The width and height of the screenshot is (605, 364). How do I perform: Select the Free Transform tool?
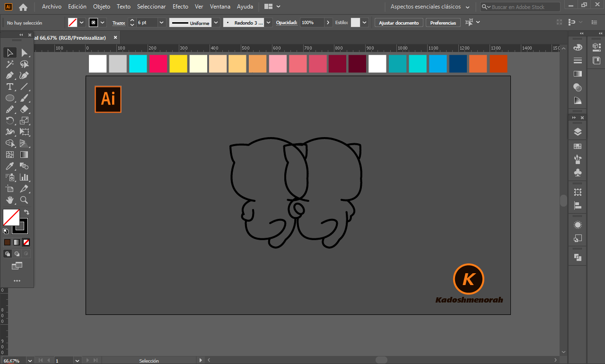24,132
